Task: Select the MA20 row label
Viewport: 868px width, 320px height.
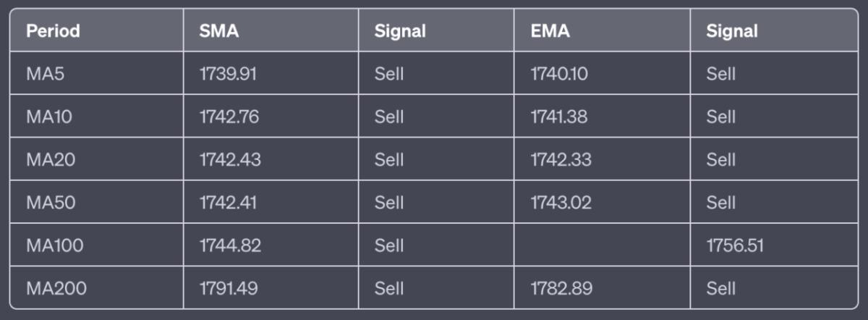Action: [x=51, y=159]
